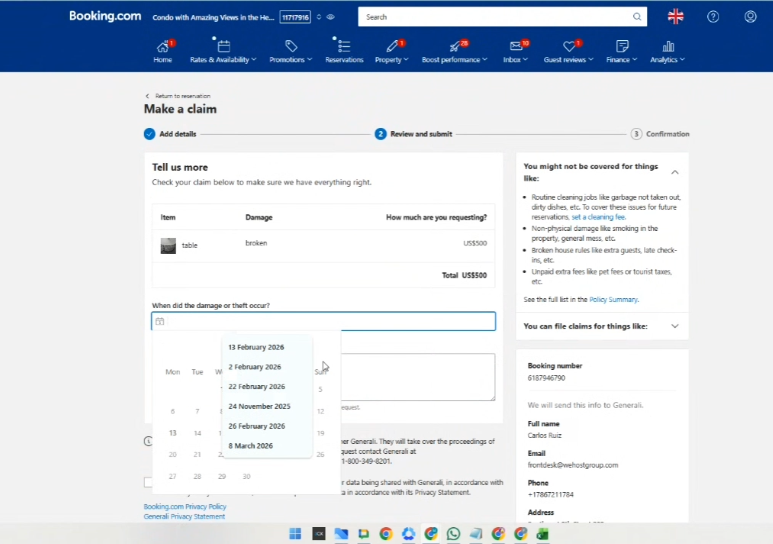The image size is (773, 544).
Task: Click the property ID box 11717916
Action: pyautogui.click(x=295, y=17)
